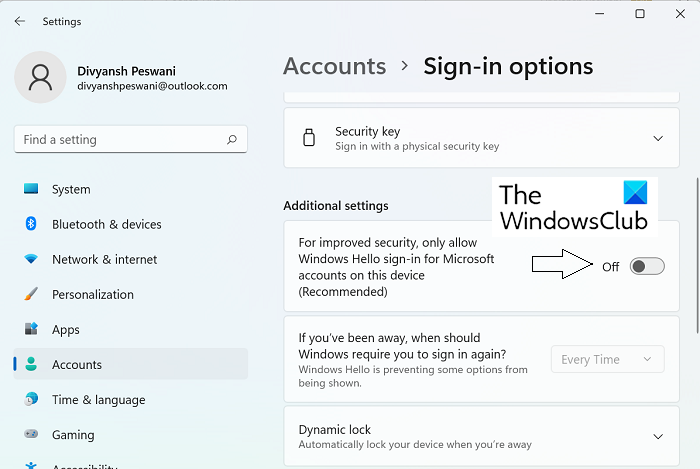The image size is (700, 469).
Task: Expand the Security key section
Action: pos(657,138)
